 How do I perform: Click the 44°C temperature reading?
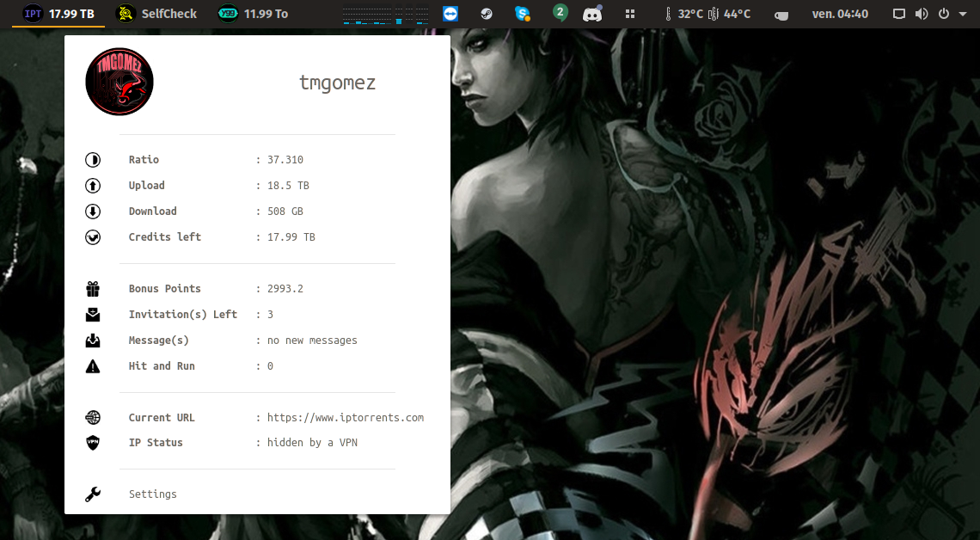pyautogui.click(x=737, y=14)
